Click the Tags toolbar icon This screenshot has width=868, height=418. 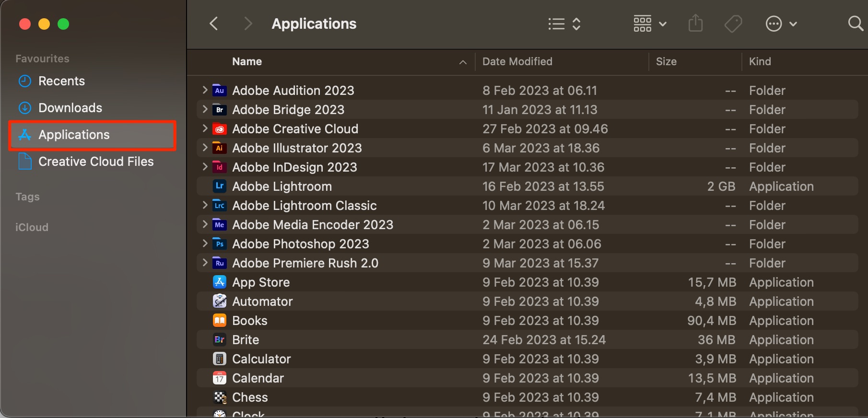click(x=733, y=23)
